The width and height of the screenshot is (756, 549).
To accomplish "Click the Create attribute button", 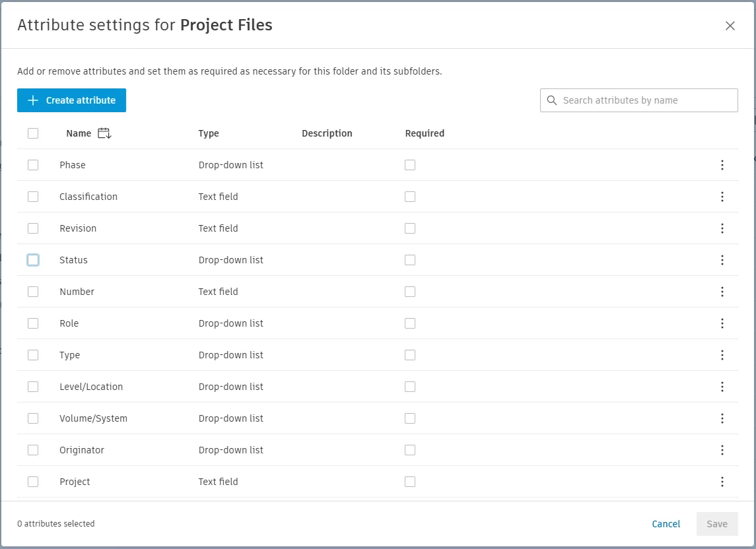I will click(x=71, y=100).
